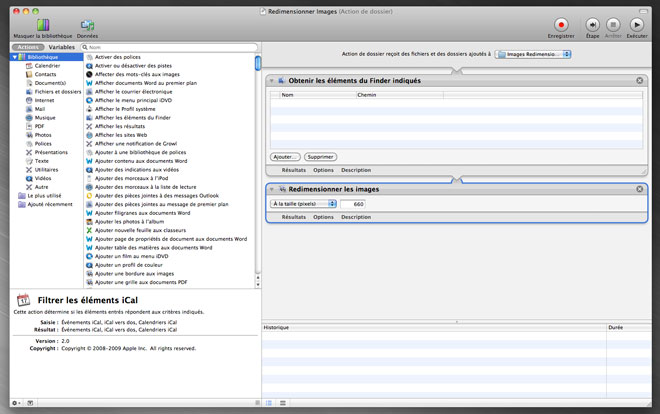Viewport: 660px width, 414px height.
Task: Collapse the Bibliothèque tree item
Action: tap(15, 57)
